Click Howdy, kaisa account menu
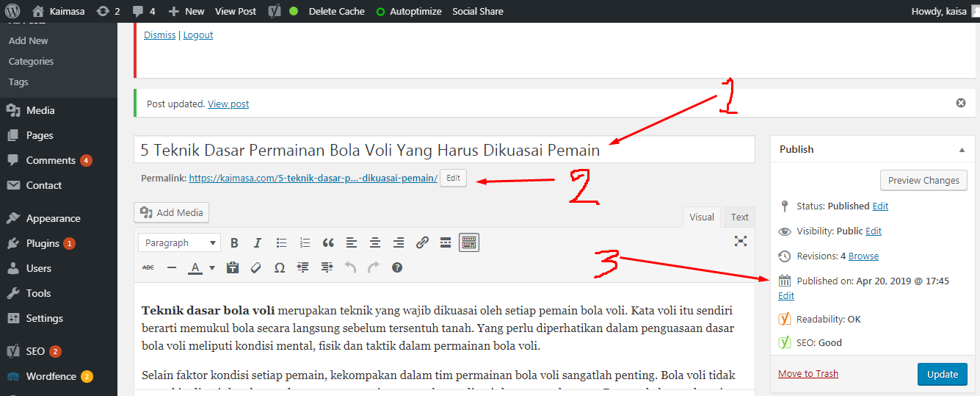Viewport: 980px width, 396px height. (x=945, y=11)
